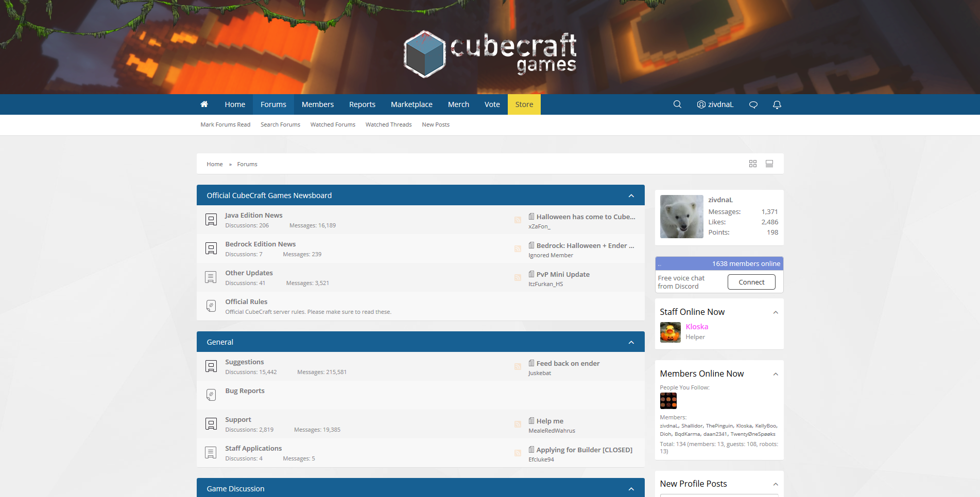Click Other Updates forum icon
The image size is (980, 497).
[211, 277]
